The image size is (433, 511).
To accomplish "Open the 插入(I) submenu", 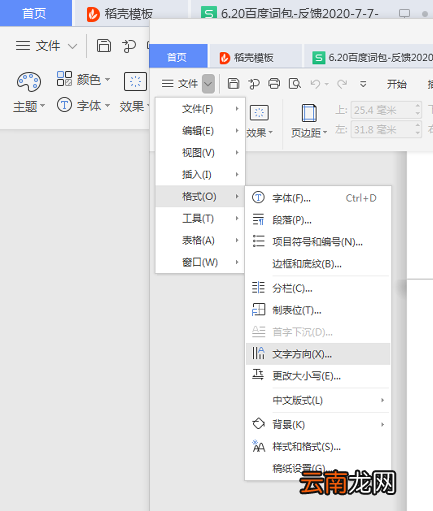I will [x=200, y=174].
